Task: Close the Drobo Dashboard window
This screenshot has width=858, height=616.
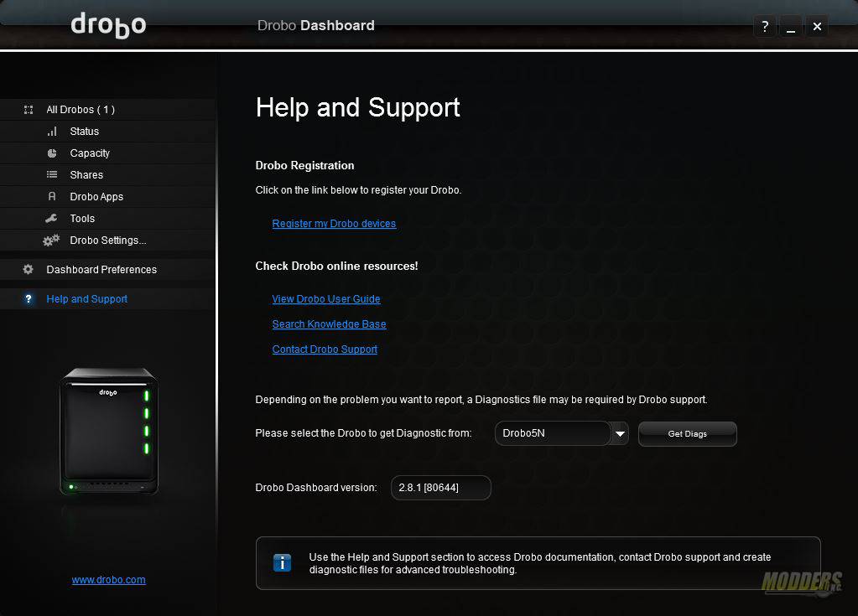Action: click(817, 26)
